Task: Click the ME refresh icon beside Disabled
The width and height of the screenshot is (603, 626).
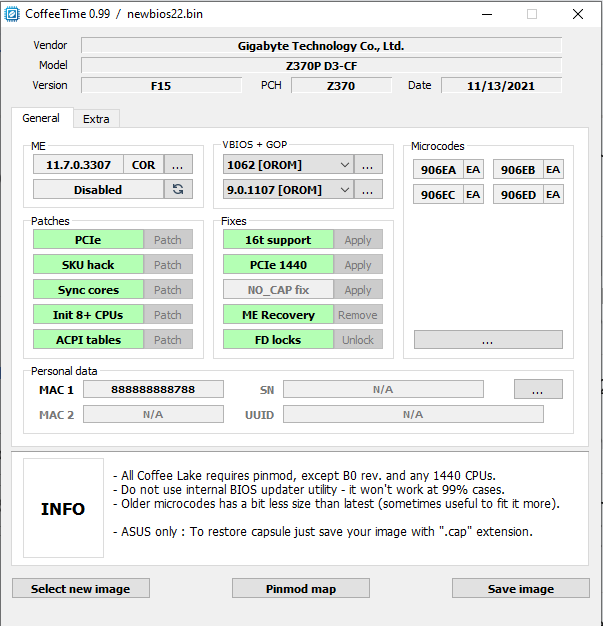Action: (178, 189)
